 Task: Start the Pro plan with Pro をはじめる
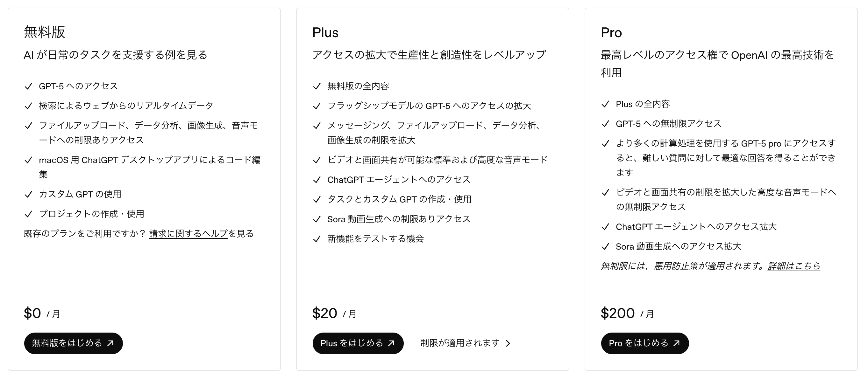pyautogui.click(x=644, y=343)
